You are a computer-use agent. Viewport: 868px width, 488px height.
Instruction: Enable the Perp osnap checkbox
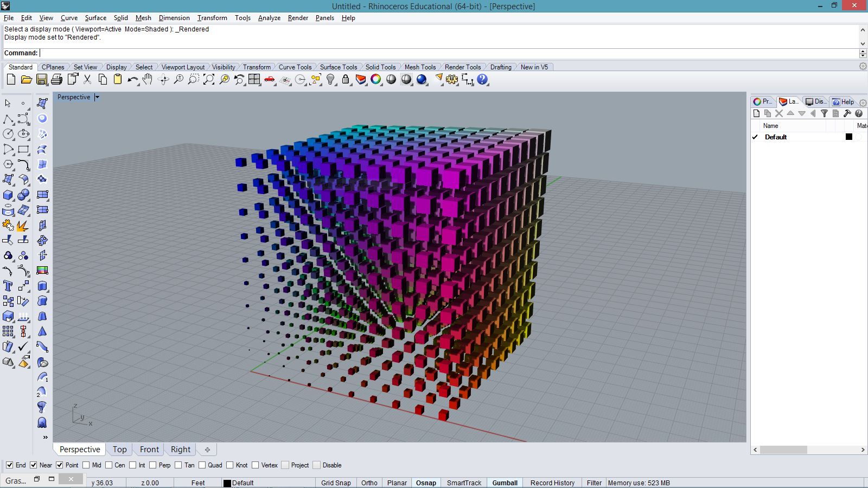(153, 465)
